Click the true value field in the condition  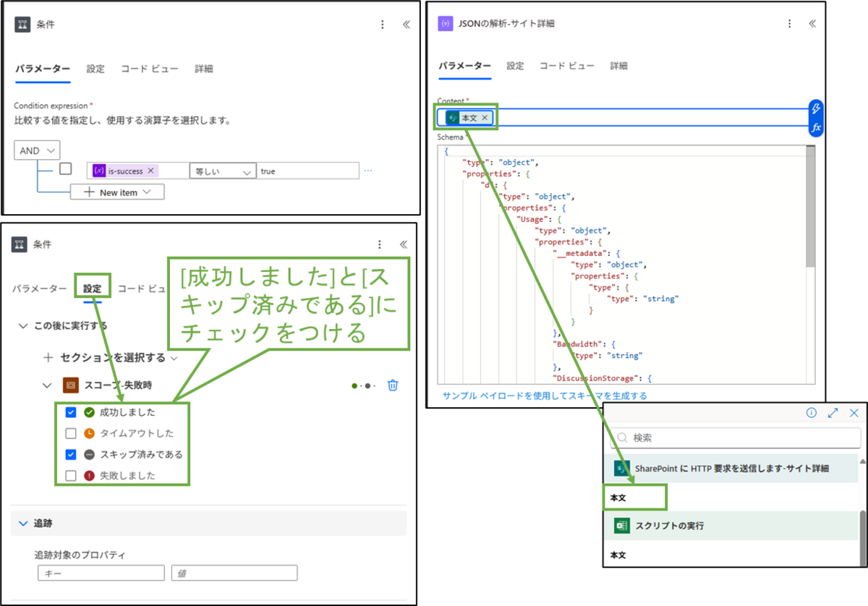point(307,171)
